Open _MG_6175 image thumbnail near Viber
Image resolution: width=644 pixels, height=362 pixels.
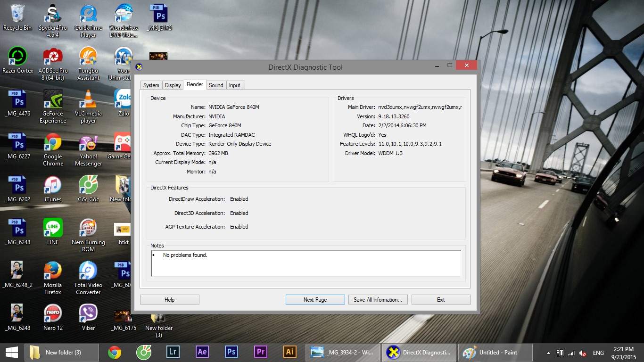(124, 321)
